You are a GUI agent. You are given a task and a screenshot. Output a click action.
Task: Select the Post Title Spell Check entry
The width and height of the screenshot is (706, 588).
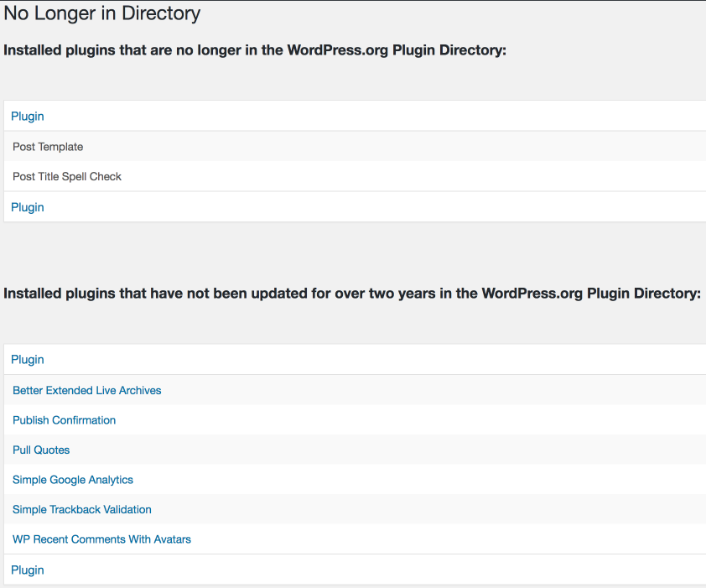coord(67,177)
